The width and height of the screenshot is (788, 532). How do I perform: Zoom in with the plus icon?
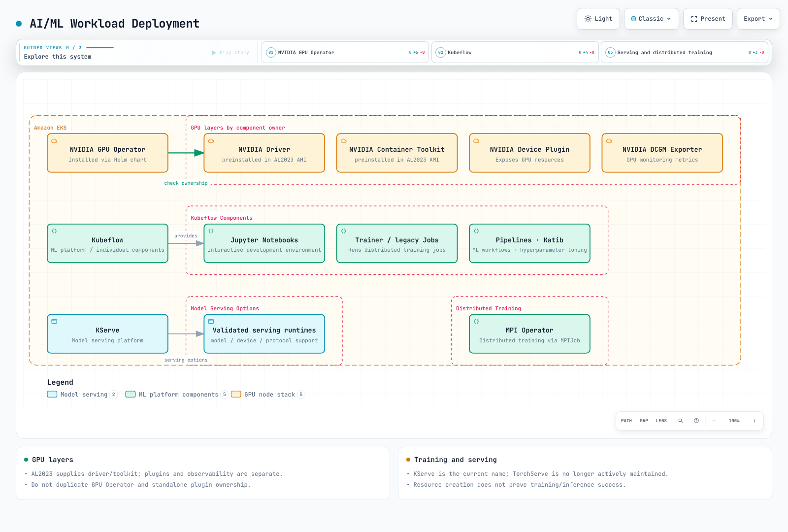coord(754,421)
